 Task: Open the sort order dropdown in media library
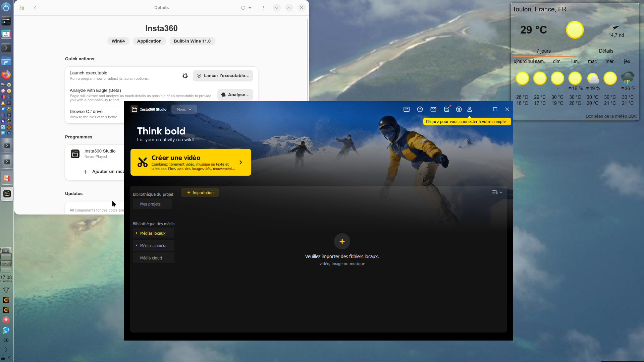[x=497, y=192]
